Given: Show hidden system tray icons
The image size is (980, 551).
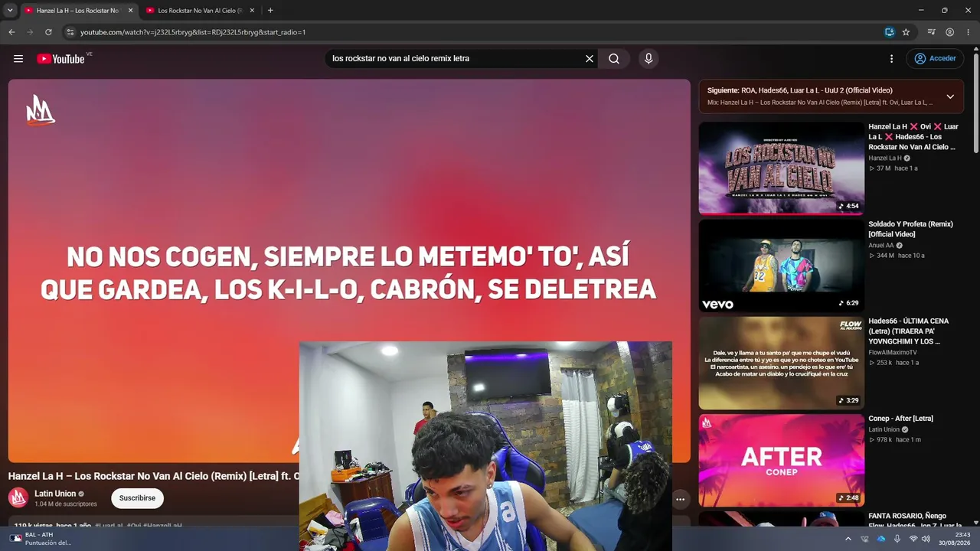Looking at the screenshot, I should point(848,539).
